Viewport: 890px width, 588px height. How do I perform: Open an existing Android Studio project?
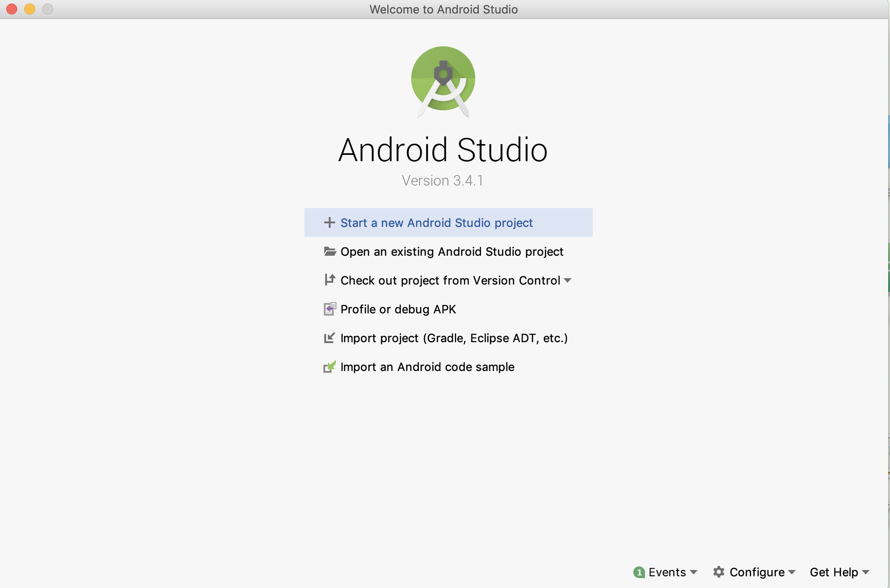click(x=451, y=252)
